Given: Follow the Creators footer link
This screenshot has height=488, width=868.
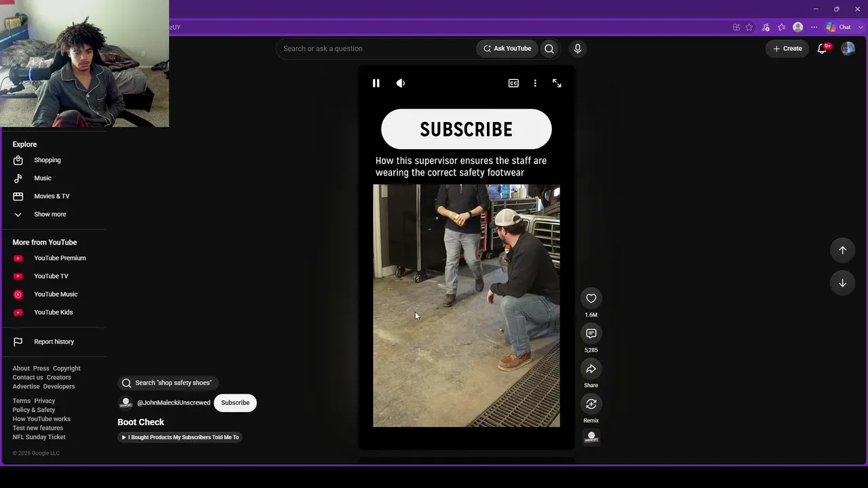Looking at the screenshot, I should [x=59, y=378].
